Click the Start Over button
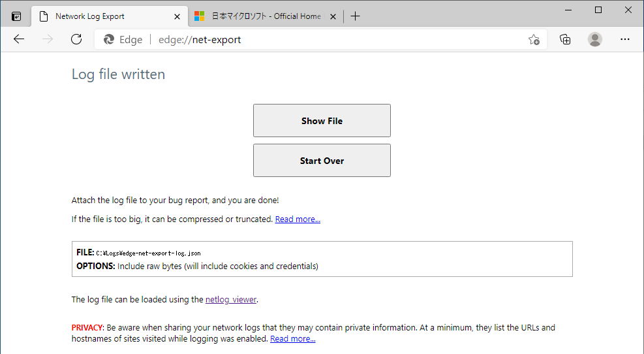Image resolution: width=644 pixels, height=354 pixels. tap(322, 161)
